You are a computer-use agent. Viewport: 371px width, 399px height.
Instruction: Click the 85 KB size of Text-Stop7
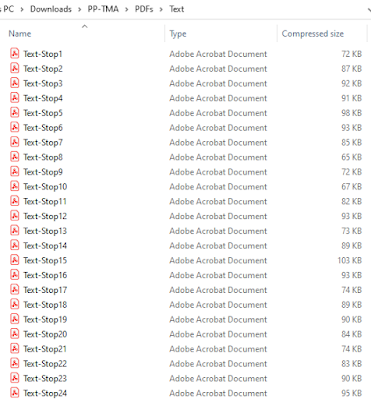click(x=351, y=142)
